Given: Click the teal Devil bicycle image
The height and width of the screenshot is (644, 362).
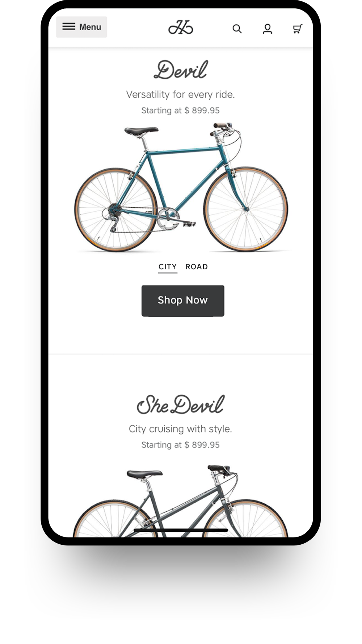Looking at the screenshot, I should pyautogui.click(x=181, y=187).
